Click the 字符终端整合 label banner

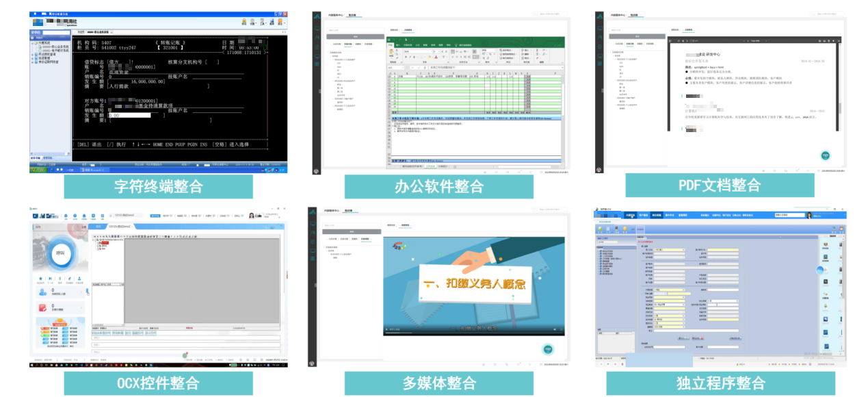[x=158, y=186]
